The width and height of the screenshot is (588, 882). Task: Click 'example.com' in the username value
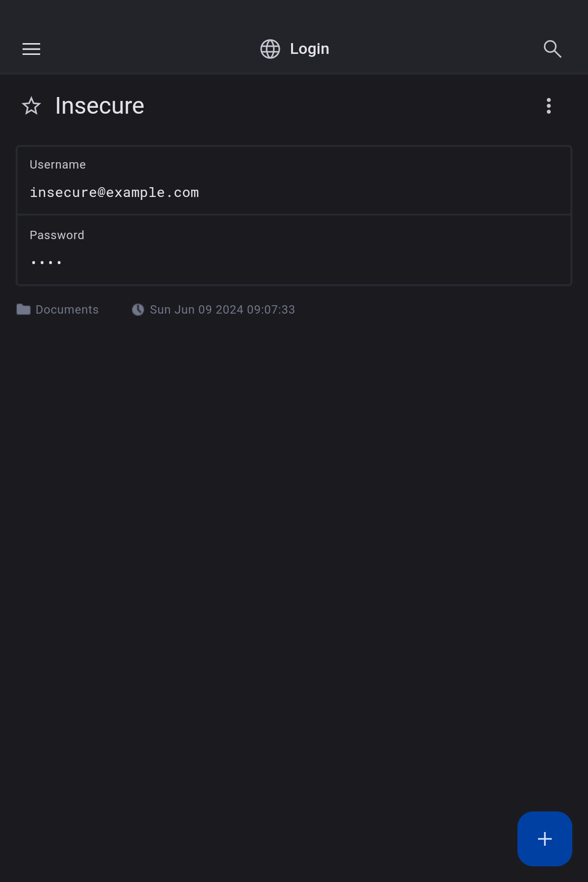[152, 193]
